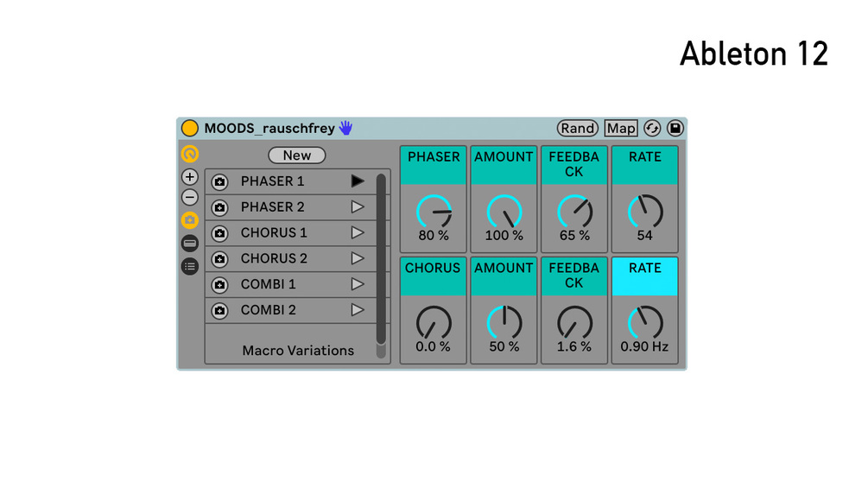
Task: Toggle the Show/Hide Macro Controls icon
Action: (190, 154)
